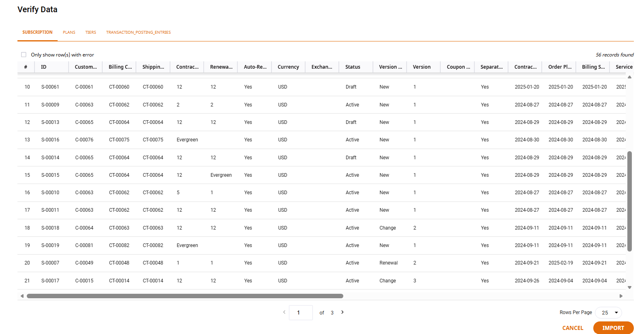Screen dimensions: 644x334
Task: Go to the next page arrow
Action: coord(342,312)
